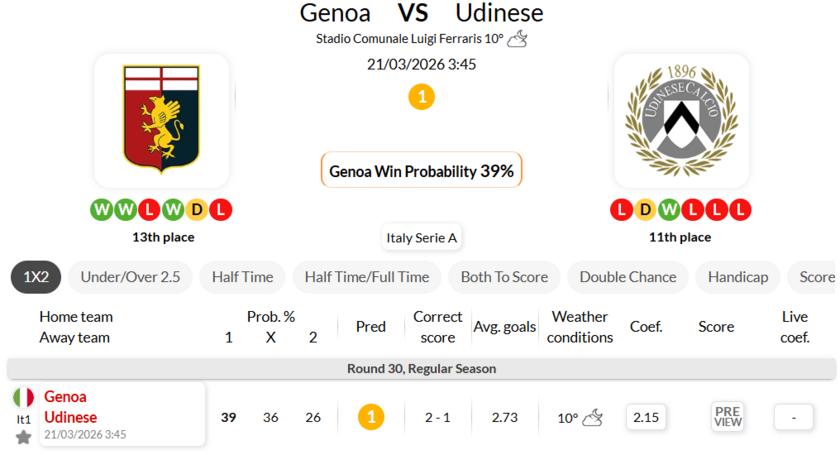Click the weather cloud icon next to stadium name
Image resolution: width=840 pixels, height=455 pixels.
pyautogui.click(x=517, y=39)
